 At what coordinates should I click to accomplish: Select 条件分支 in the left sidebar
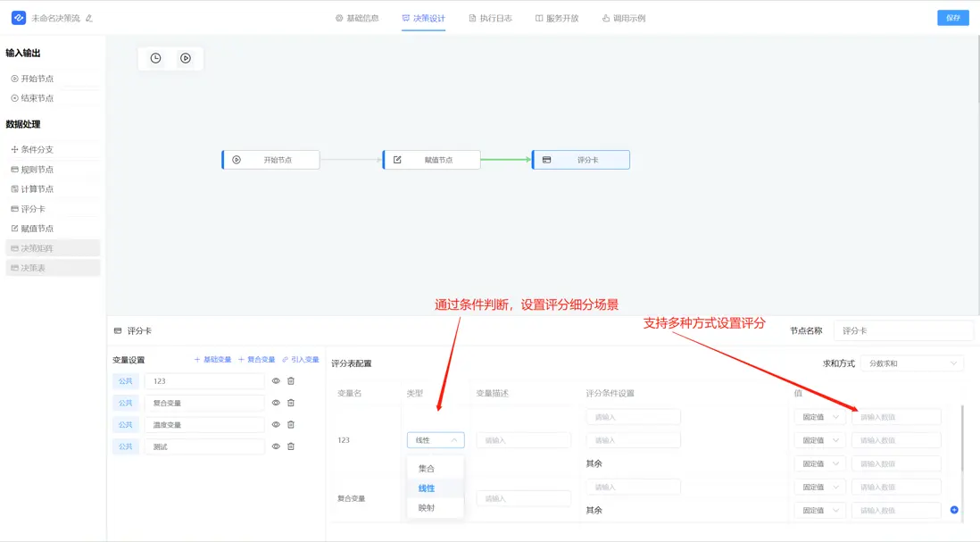[53, 149]
